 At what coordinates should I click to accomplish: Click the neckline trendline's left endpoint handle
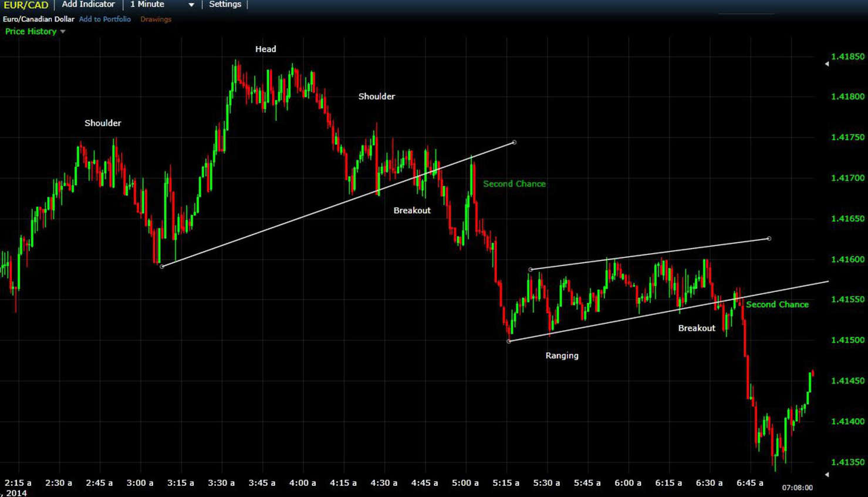162,267
